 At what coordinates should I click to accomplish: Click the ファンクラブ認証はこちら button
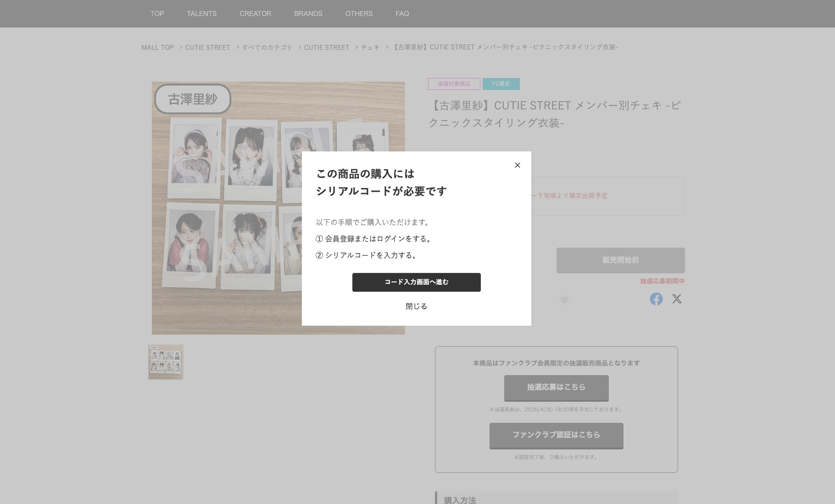tap(556, 435)
